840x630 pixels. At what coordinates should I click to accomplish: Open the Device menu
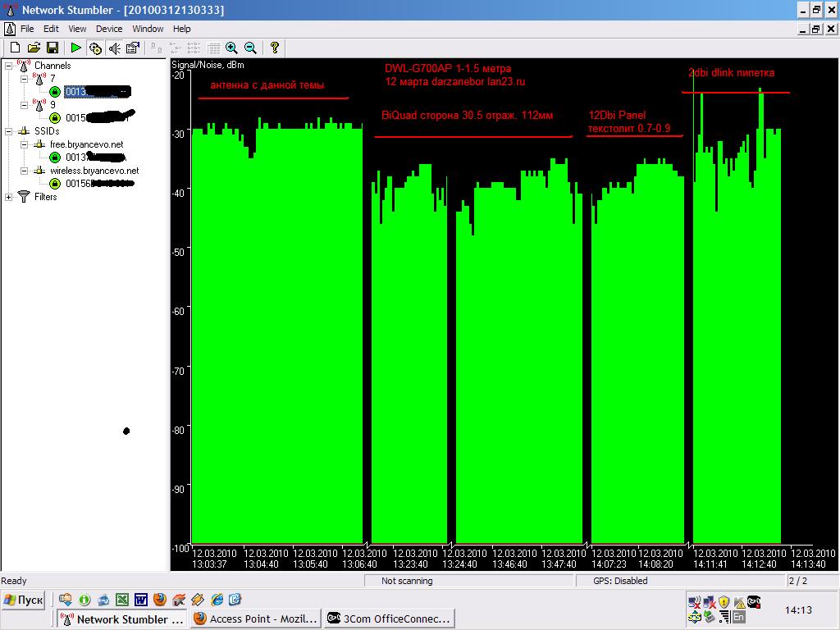[x=109, y=29]
